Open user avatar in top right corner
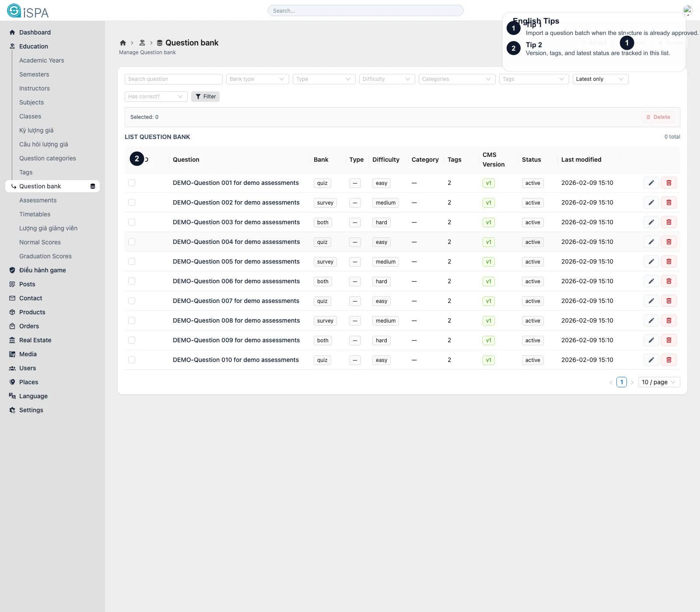 (x=687, y=10)
